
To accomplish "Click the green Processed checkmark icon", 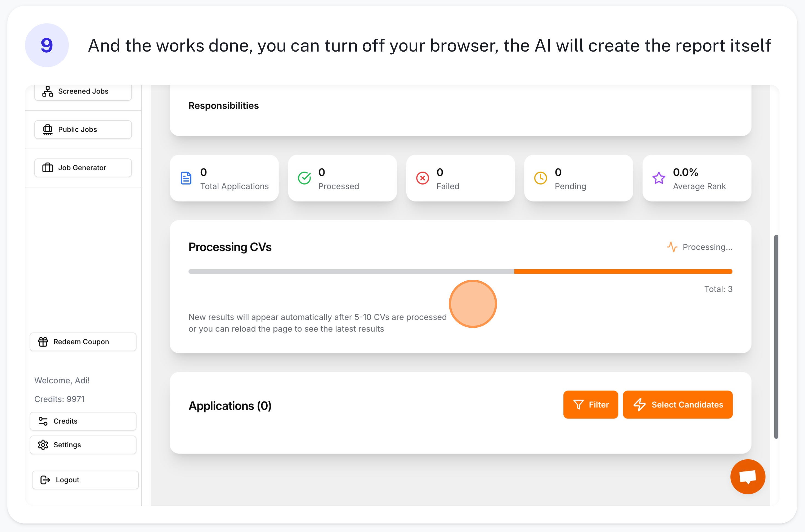I will tap(304, 178).
